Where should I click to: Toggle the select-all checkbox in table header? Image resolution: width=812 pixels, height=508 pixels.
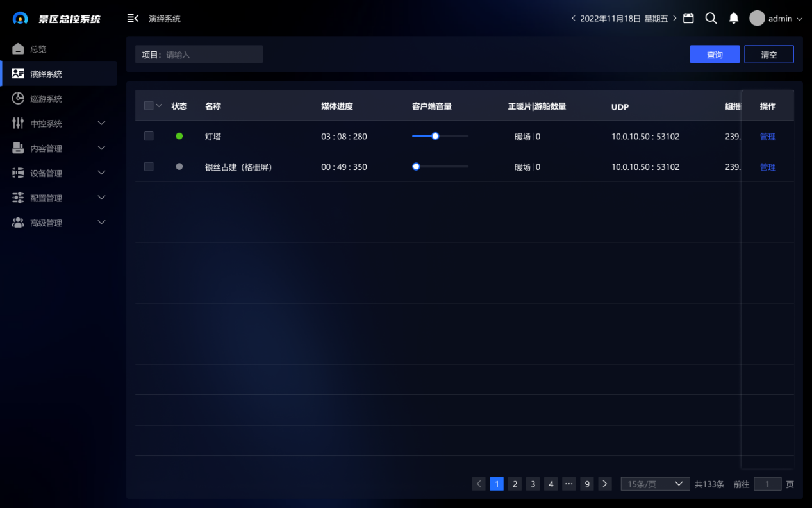(149, 106)
